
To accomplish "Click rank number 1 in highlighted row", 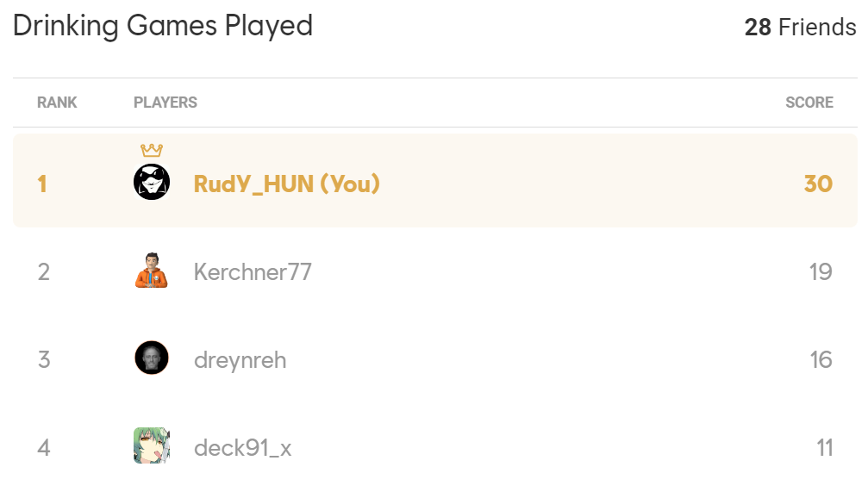I will [42, 184].
